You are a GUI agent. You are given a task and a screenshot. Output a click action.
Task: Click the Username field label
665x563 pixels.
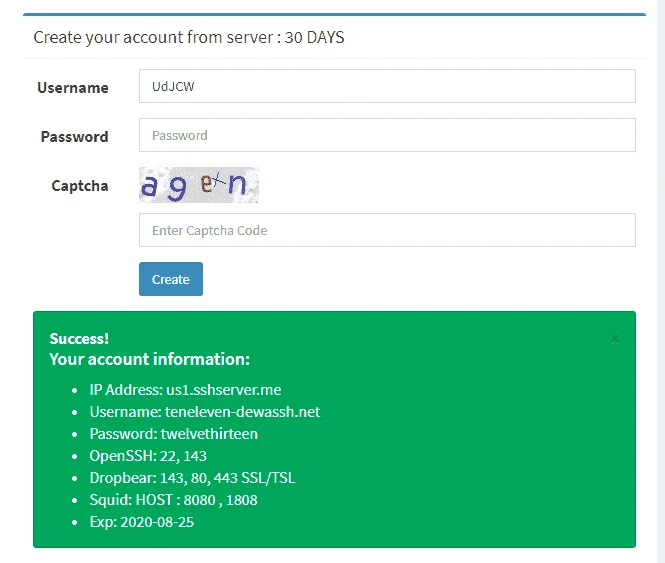coord(73,87)
